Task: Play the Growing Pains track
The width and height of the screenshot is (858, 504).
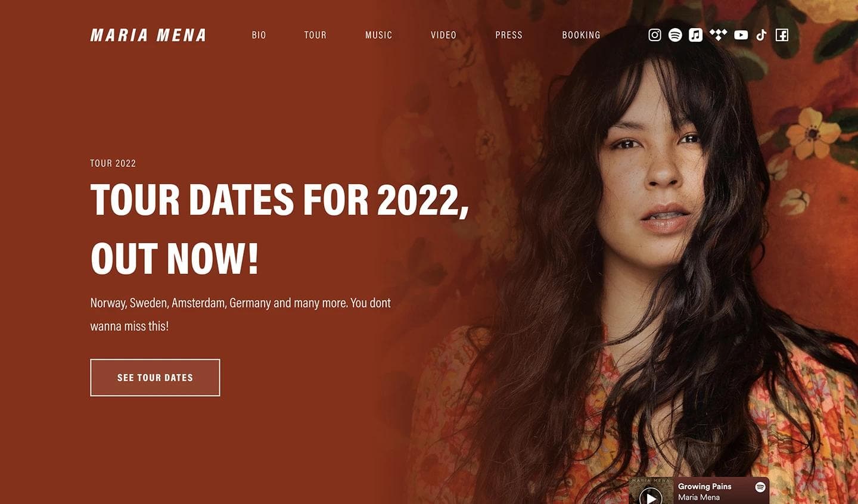Action: click(x=651, y=496)
